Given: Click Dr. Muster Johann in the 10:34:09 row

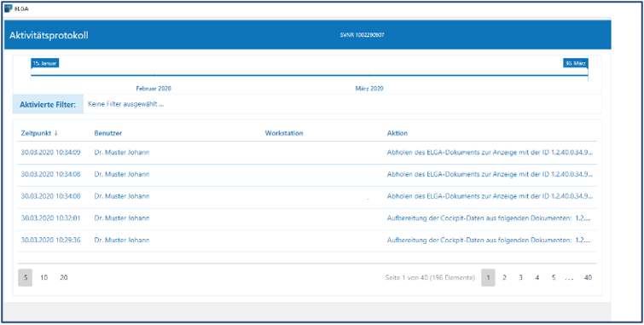Looking at the screenshot, I should tap(122, 152).
